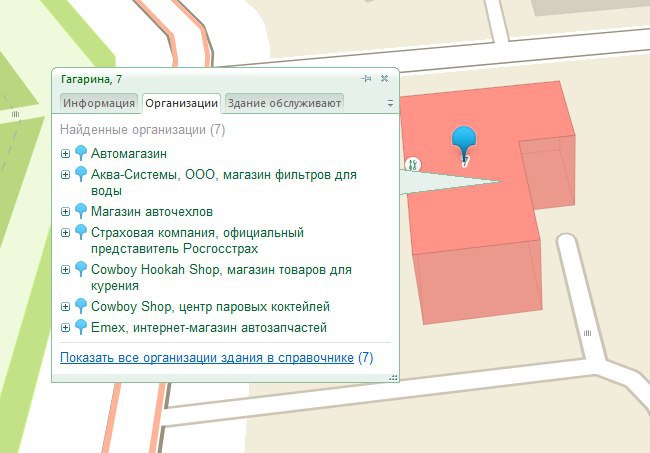The height and width of the screenshot is (453, 650).
Task: Expand the Автомагазин entry
Action: [65, 154]
